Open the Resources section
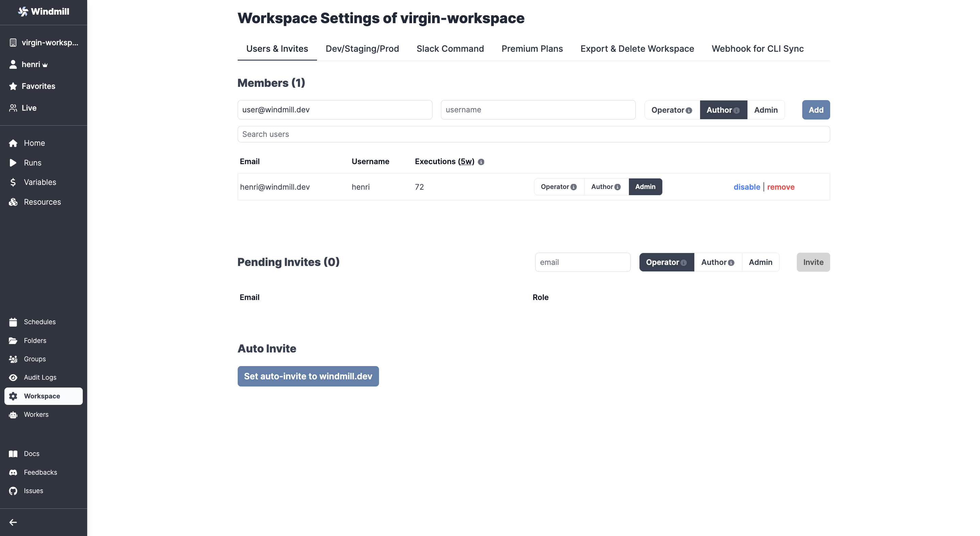980x536 pixels. coord(42,201)
